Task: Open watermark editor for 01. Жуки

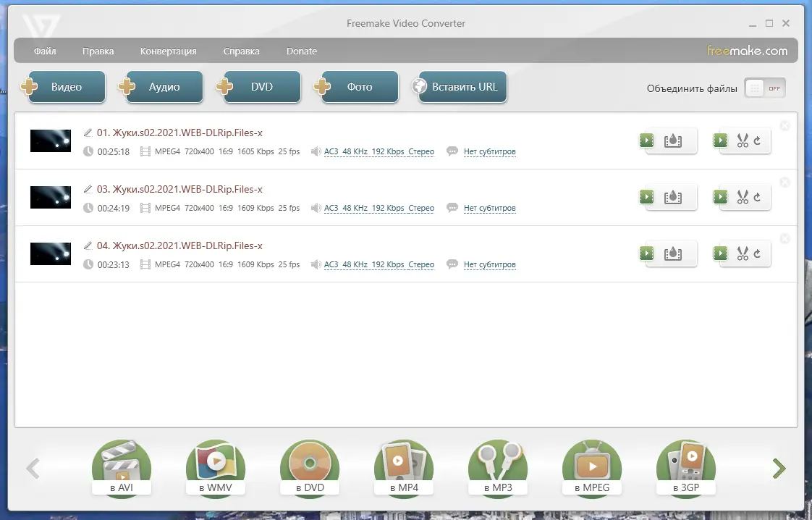Action: pos(673,141)
